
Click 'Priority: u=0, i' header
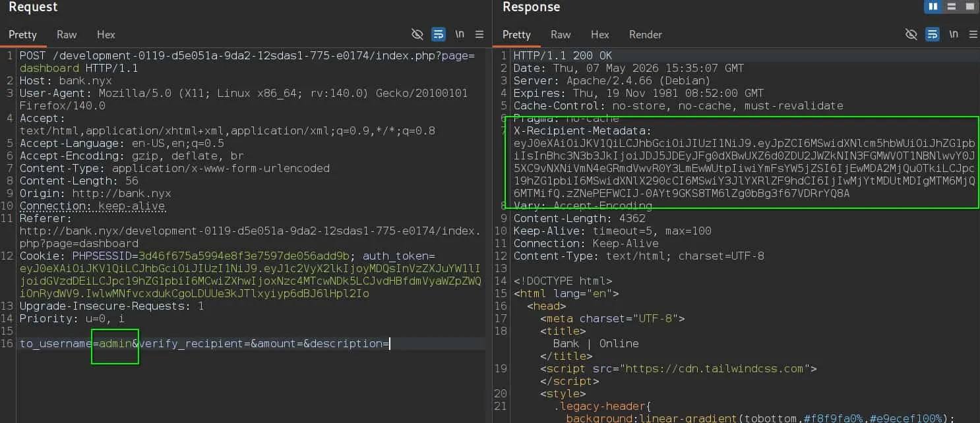(73, 319)
